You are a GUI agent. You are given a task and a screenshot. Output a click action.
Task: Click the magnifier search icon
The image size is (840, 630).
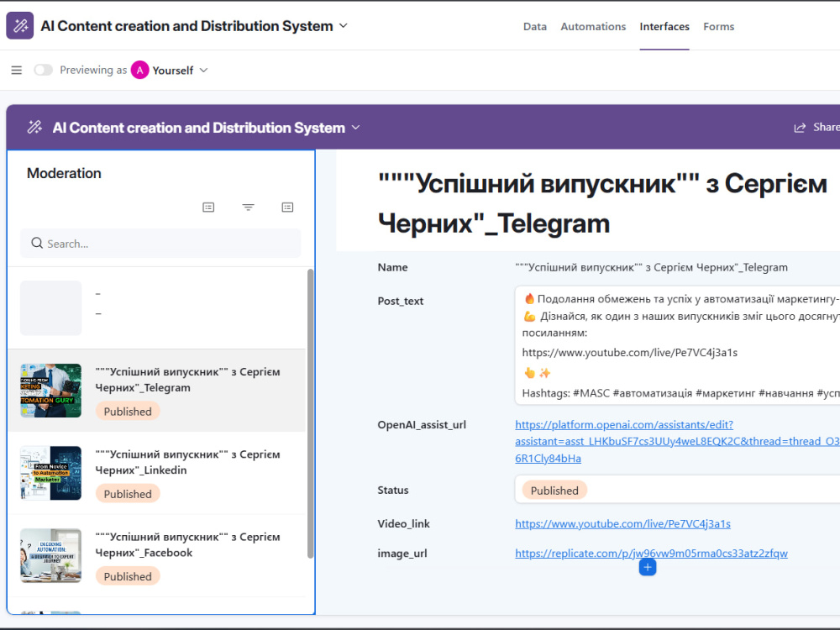pos(37,244)
